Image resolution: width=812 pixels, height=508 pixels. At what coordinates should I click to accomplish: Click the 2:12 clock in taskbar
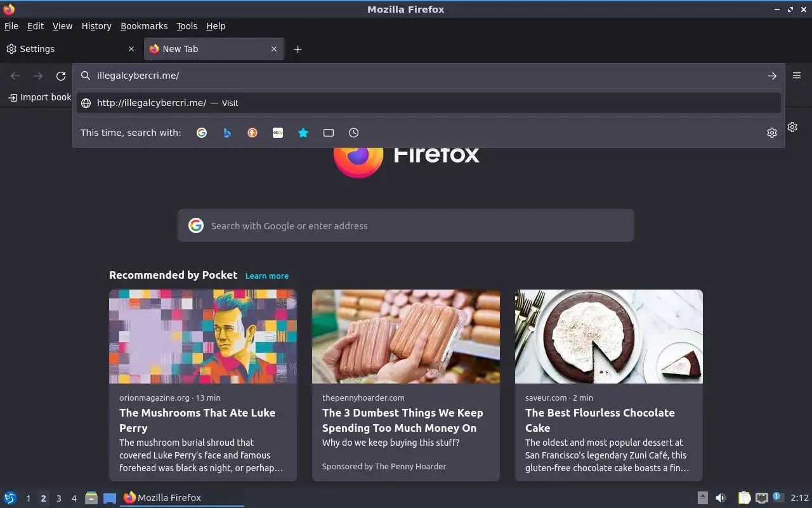point(799,498)
